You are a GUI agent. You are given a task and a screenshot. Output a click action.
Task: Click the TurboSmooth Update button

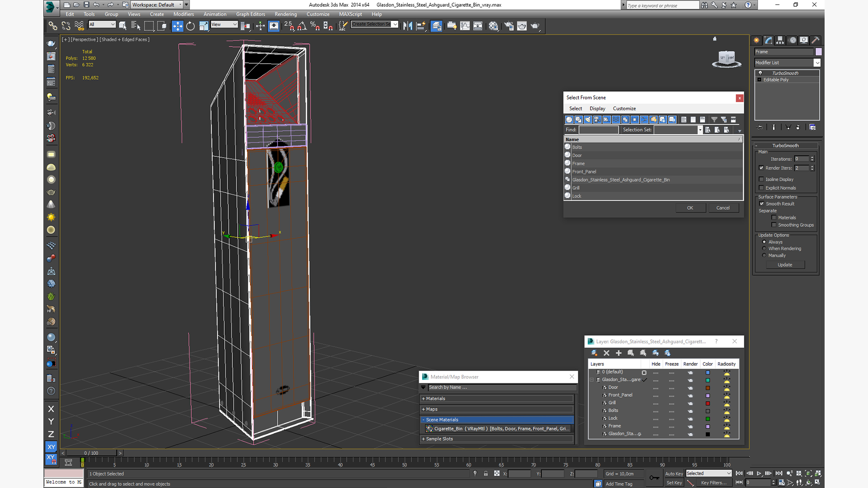point(785,265)
